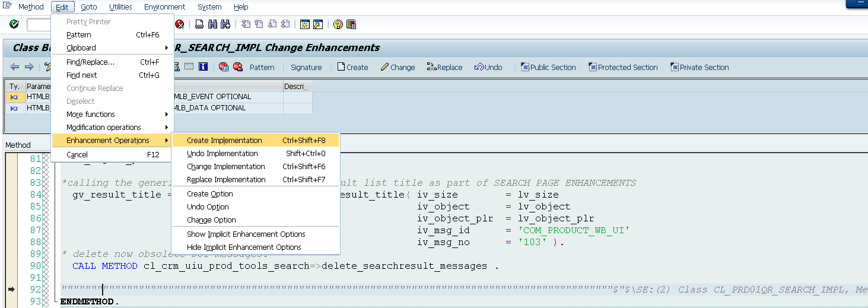Click the Signature button
The image size is (868, 308).
pyautogui.click(x=306, y=67)
